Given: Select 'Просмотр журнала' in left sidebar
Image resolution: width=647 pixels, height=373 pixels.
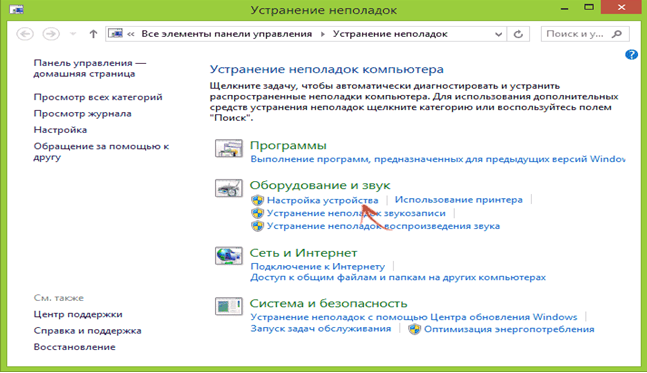Looking at the screenshot, I should [83, 114].
